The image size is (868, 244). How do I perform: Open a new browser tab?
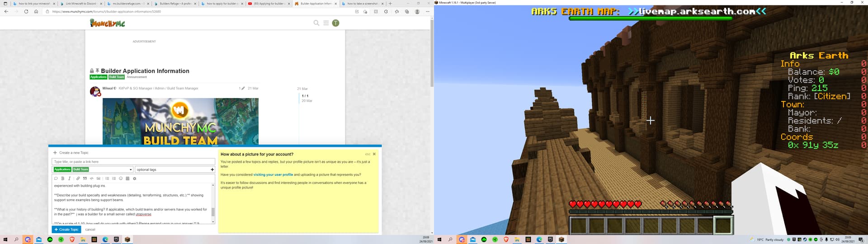click(390, 4)
